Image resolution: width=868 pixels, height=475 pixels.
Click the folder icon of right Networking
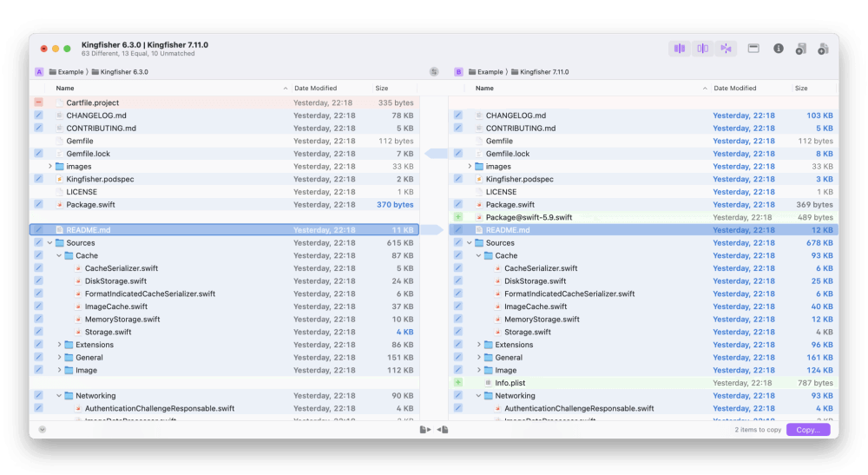click(x=488, y=395)
